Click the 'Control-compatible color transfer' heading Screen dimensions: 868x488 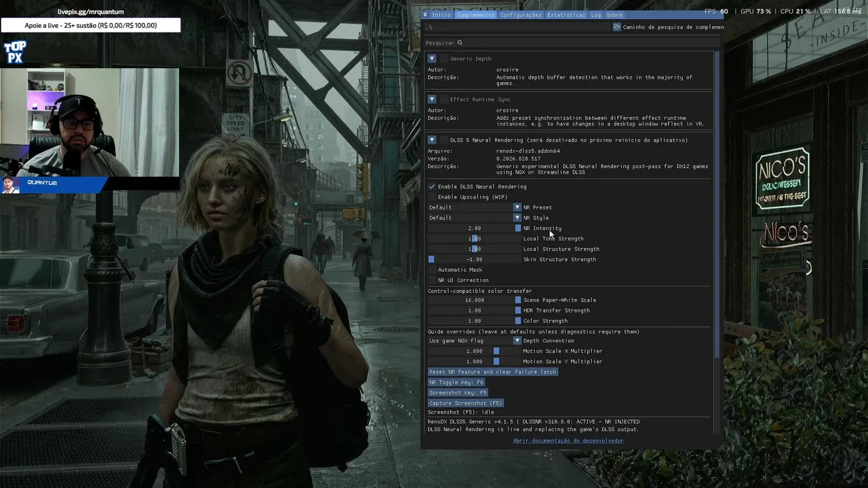(x=479, y=291)
